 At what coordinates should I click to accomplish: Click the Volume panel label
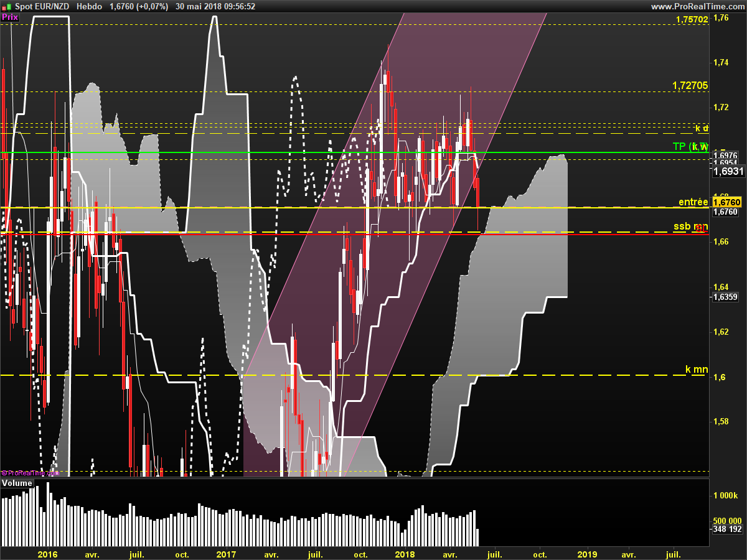17,483
